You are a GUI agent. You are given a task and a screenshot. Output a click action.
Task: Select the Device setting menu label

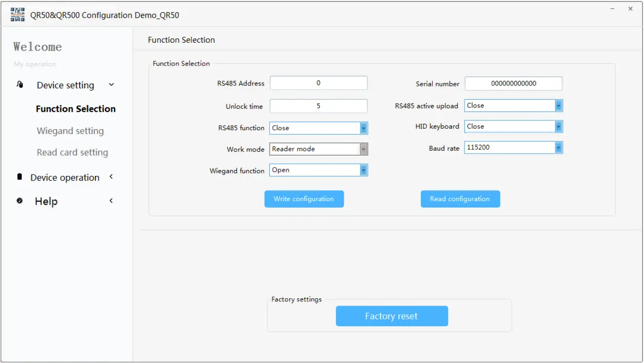coord(66,85)
